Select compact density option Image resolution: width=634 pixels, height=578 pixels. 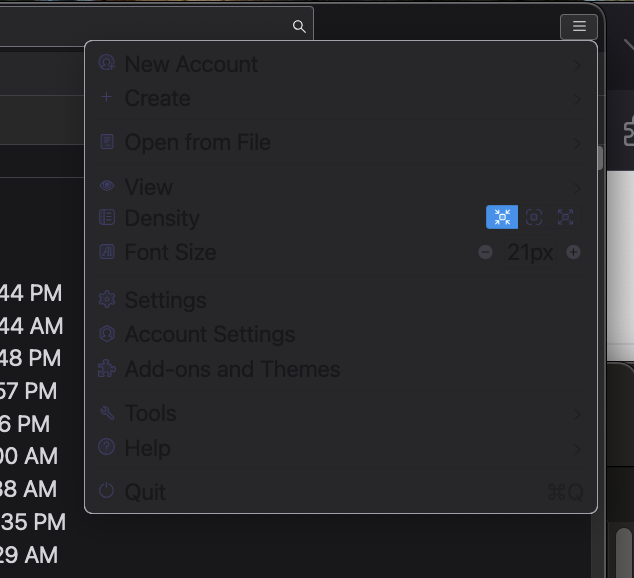[x=502, y=217]
